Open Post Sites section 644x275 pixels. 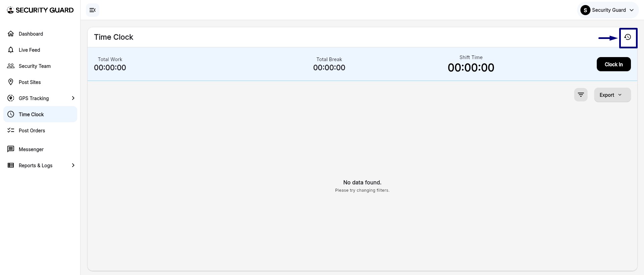[40, 82]
